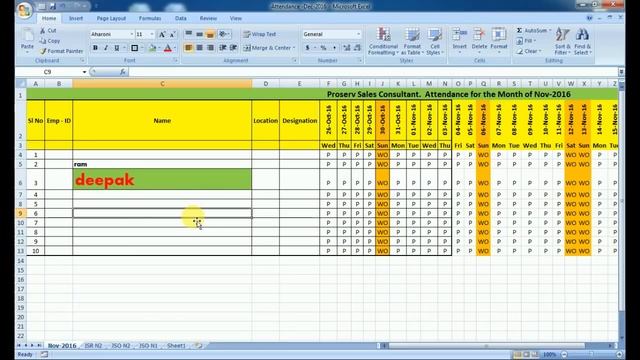Open the Sheet1 worksheet tab

click(x=176, y=345)
